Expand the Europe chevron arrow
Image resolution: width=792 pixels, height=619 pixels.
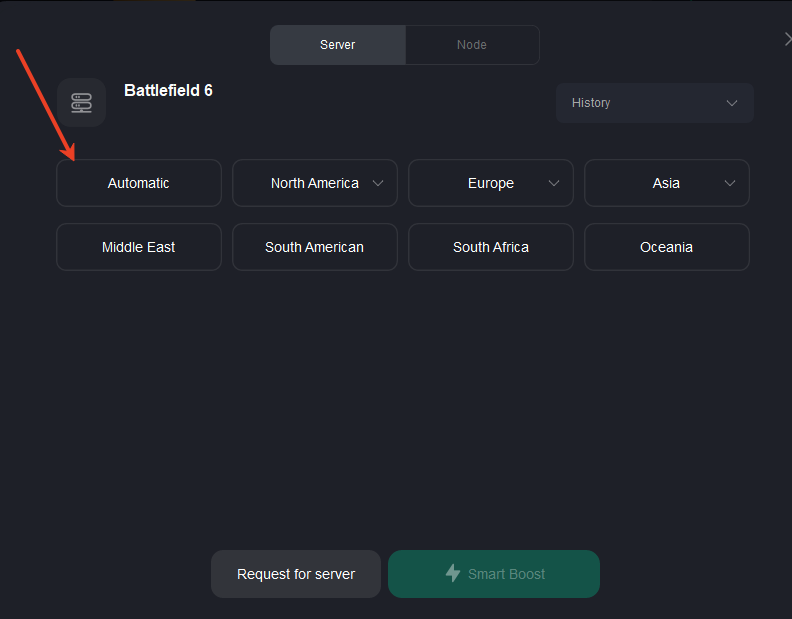(x=554, y=183)
